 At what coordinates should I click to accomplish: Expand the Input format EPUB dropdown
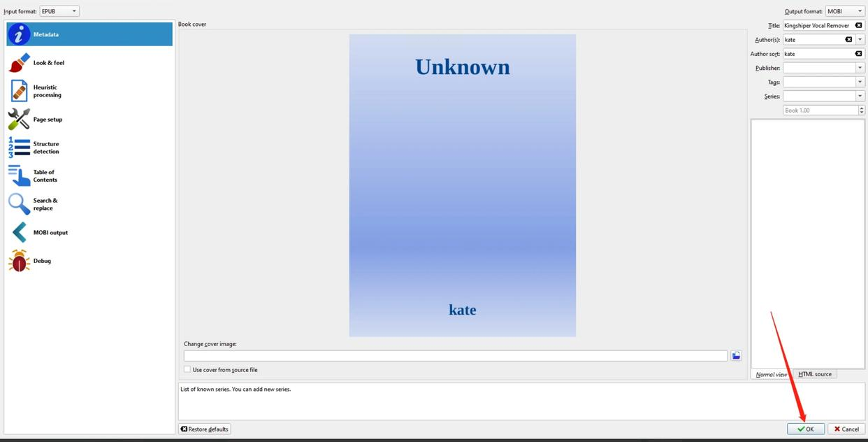click(59, 11)
